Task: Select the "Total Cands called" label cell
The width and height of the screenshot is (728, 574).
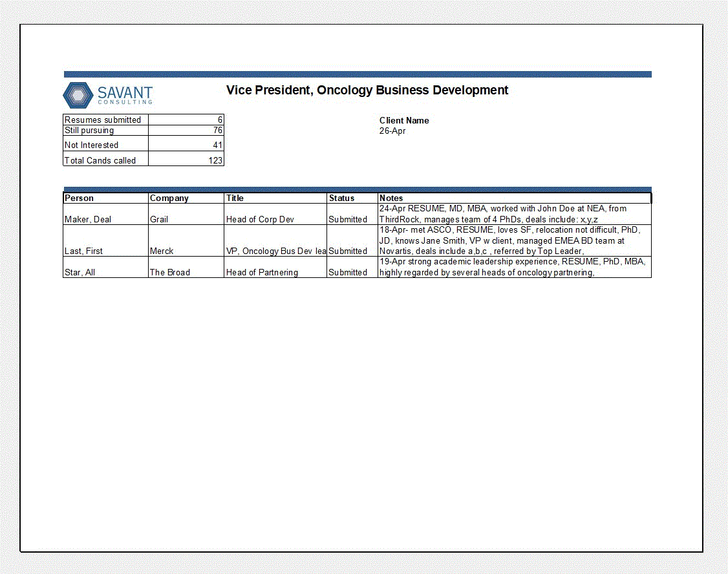Action: [x=106, y=158]
